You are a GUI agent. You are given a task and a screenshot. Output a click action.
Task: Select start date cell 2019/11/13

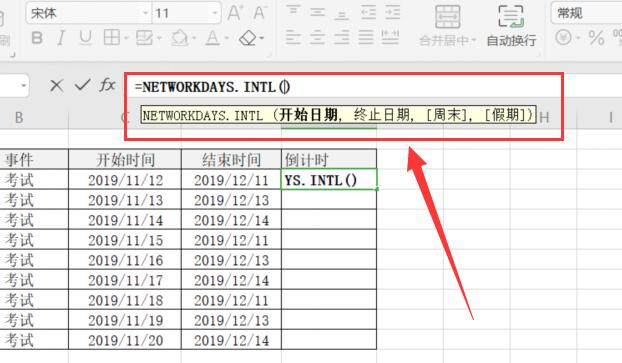pos(125,200)
